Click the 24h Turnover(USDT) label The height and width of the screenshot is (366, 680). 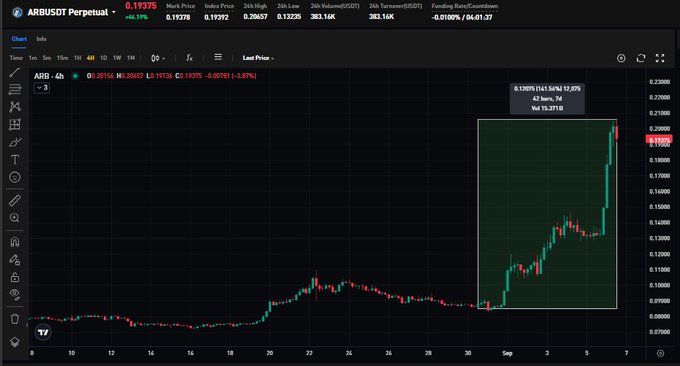(395, 6)
